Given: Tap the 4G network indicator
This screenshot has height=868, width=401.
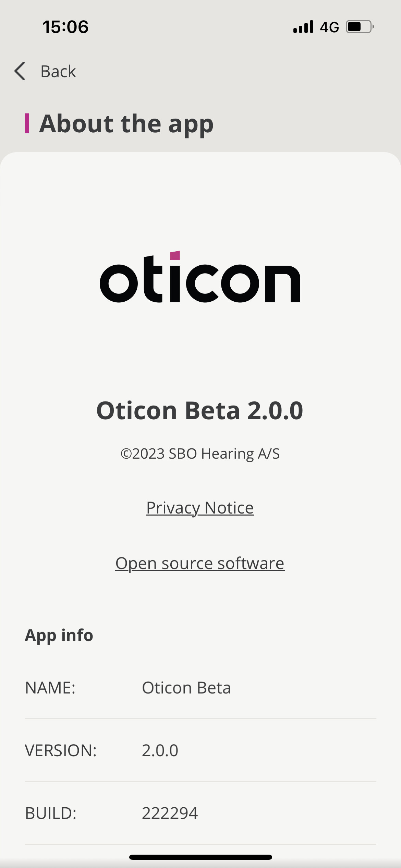Looking at the screenshot, I should point(329,27).
